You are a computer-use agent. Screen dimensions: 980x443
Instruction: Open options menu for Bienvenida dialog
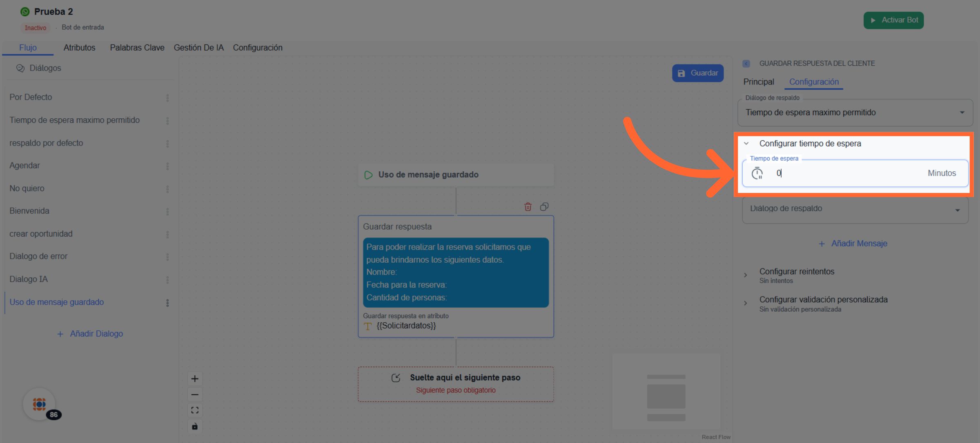(x=167, y=211)
